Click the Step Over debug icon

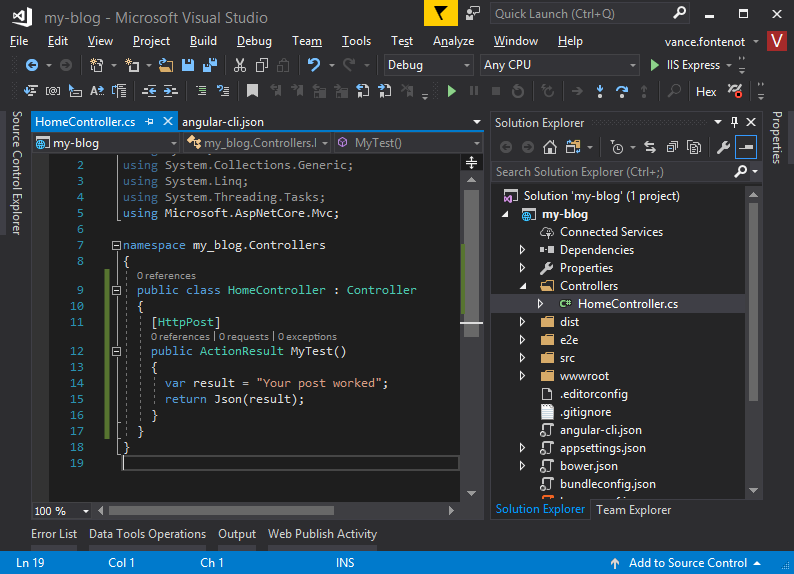coord(622,91)
